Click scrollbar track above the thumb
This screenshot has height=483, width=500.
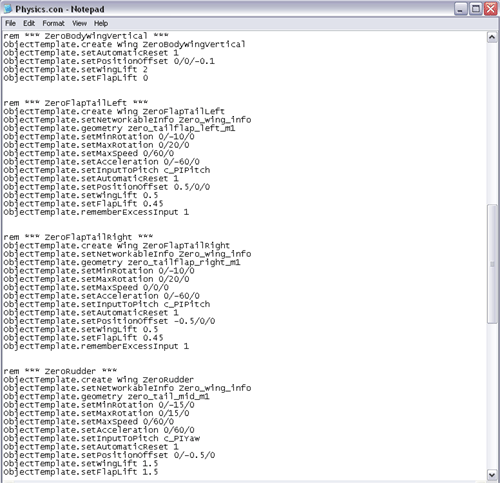coord(492,123)
